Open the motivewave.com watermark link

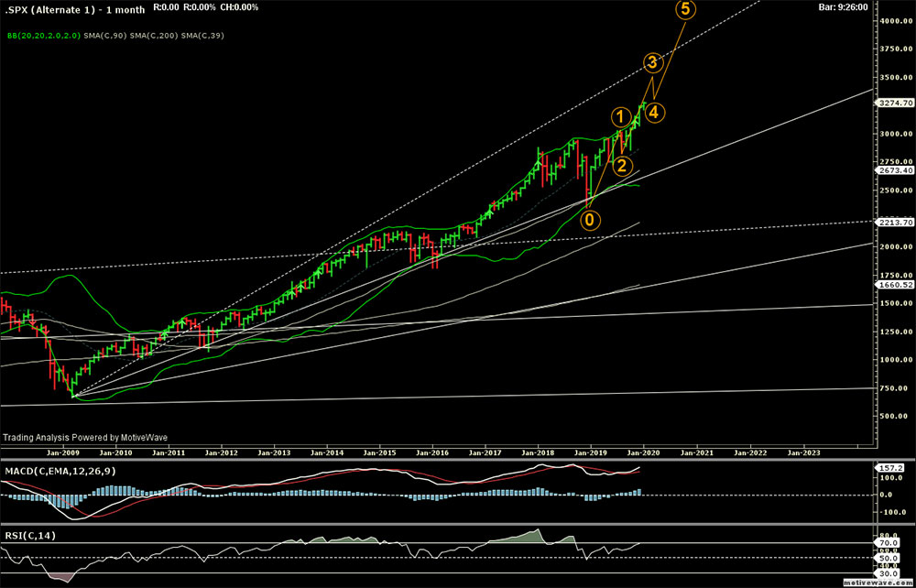pos(878,582)
